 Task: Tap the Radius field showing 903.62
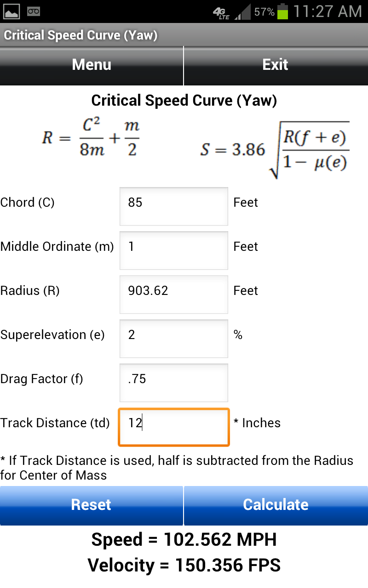(x=173, y=294)
